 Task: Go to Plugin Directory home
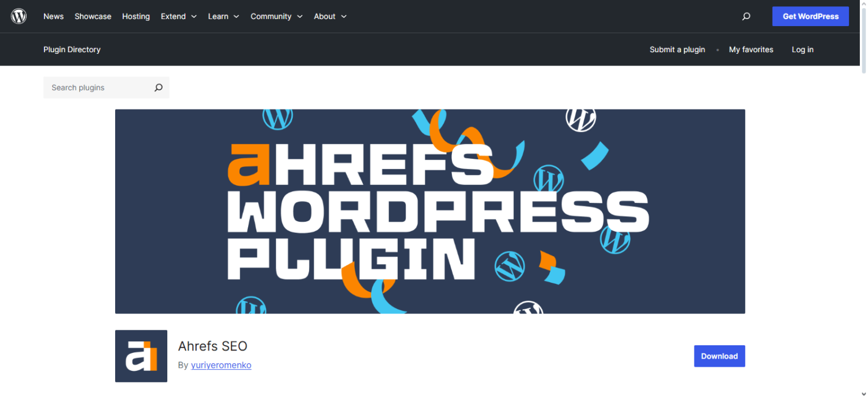tap(72, 50)
